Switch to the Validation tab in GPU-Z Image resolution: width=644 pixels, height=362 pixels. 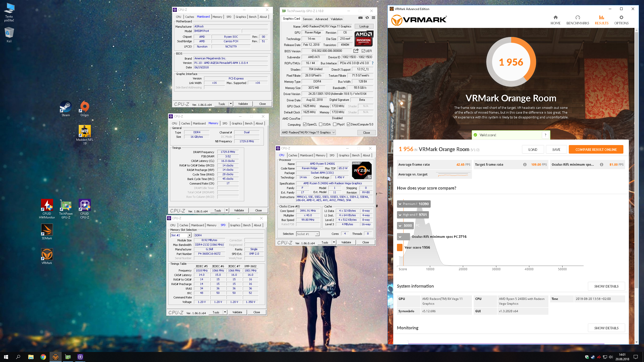pyautogui.click(x=336, y=19)
